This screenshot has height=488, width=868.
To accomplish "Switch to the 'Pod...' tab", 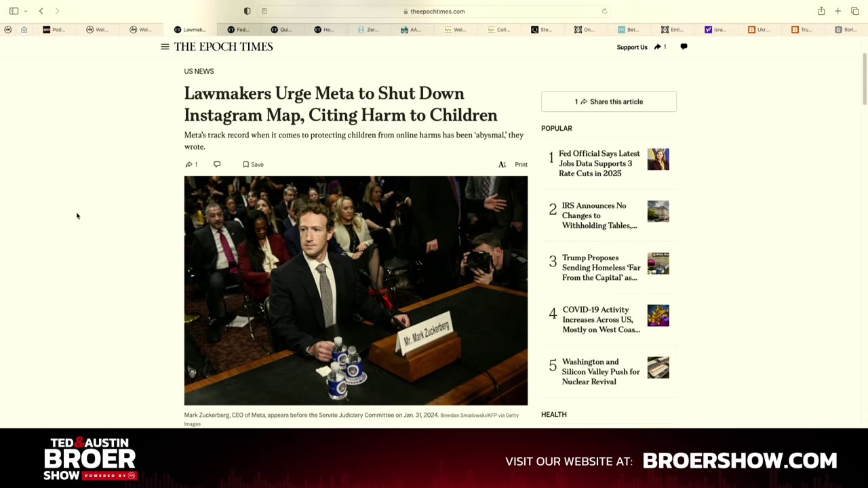I will point(54,29).
